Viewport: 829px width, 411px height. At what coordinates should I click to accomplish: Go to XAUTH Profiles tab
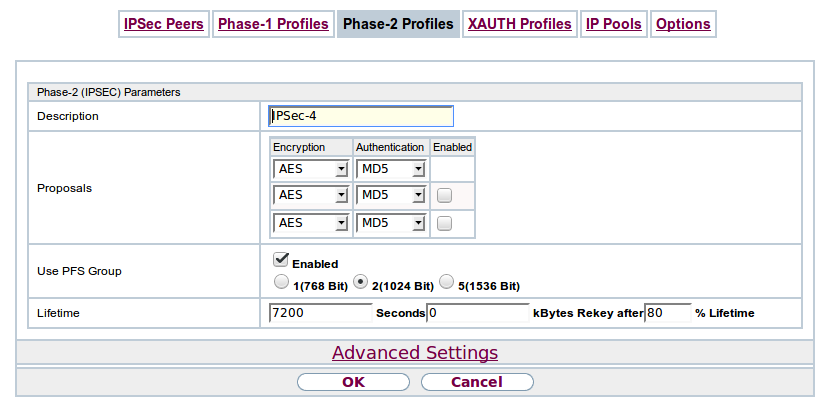(x=520, y=24)
